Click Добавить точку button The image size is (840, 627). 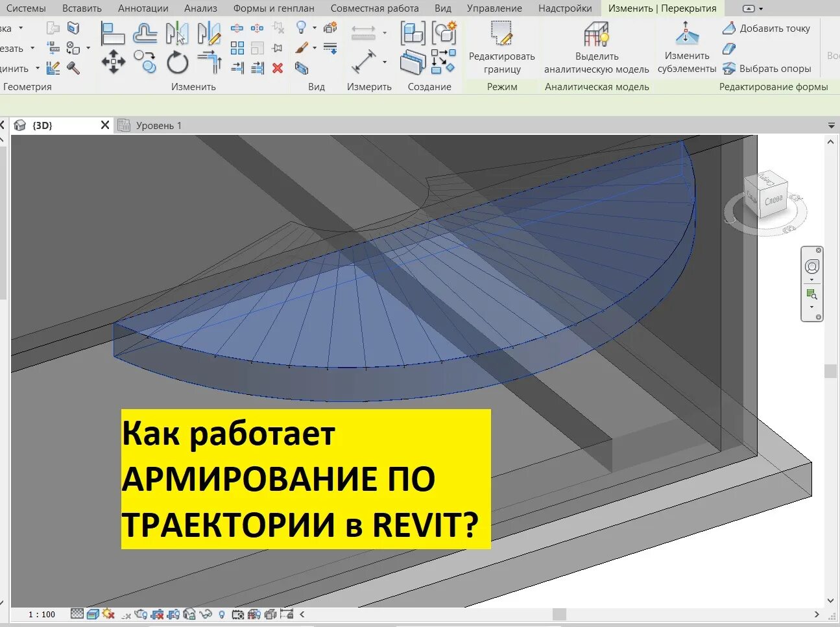click(x=767, y=28)
